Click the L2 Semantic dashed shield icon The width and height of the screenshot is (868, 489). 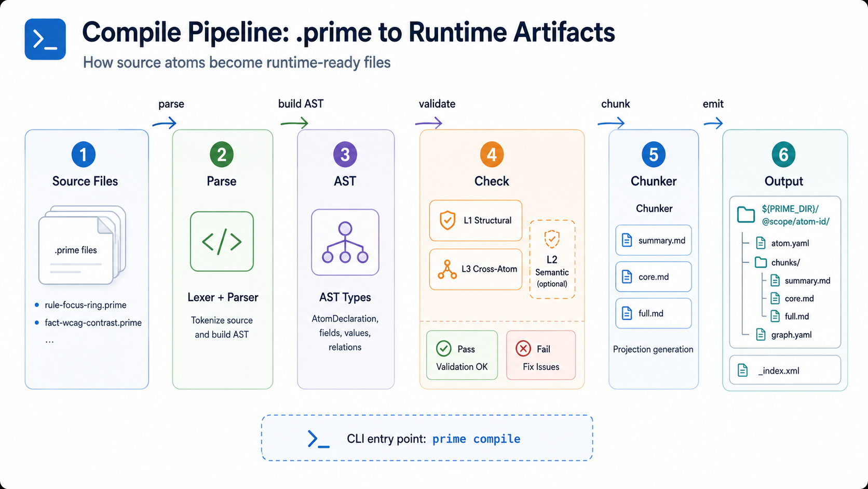552,239
